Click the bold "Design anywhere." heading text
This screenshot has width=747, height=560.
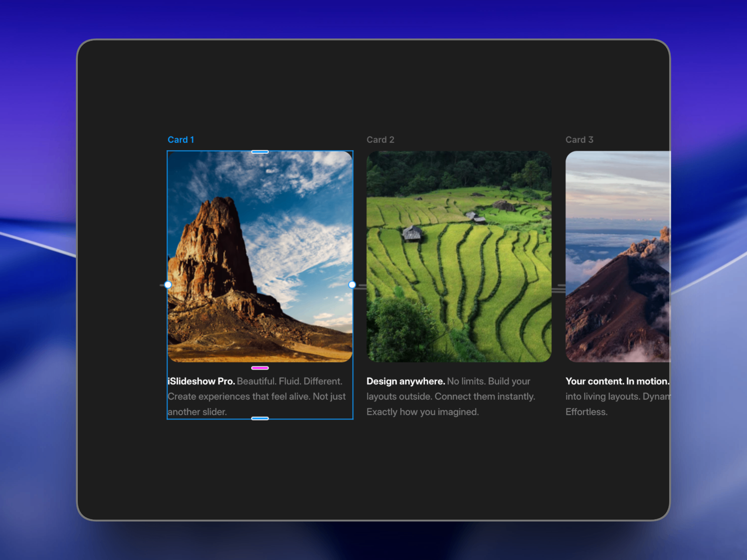pos(405,381)
